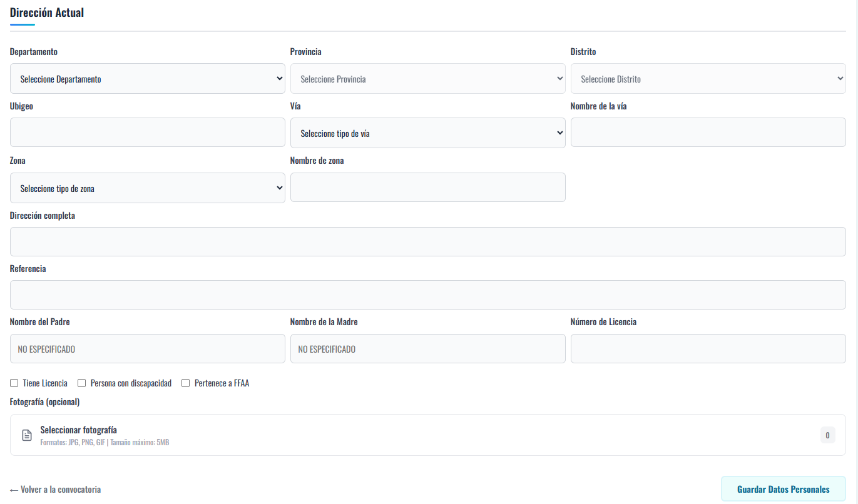The height and width of the screenshot is (504, 858).
Task: Open the Provincia dropdown
Action: pos(428,79)
